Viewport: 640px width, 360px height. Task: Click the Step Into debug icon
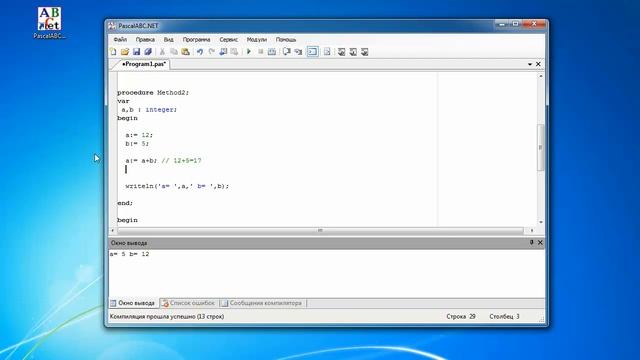(298, 51)
